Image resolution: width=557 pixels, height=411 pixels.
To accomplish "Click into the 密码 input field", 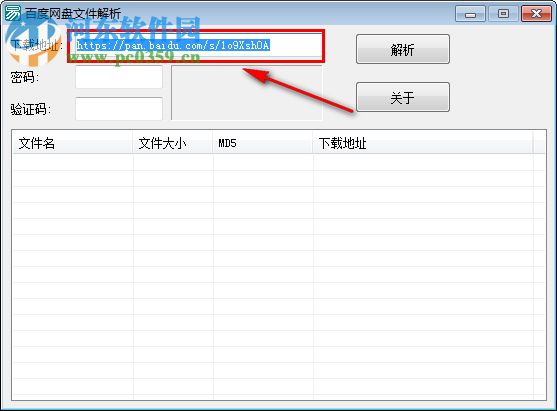I will pyautogui.click(x=119, y=77).
